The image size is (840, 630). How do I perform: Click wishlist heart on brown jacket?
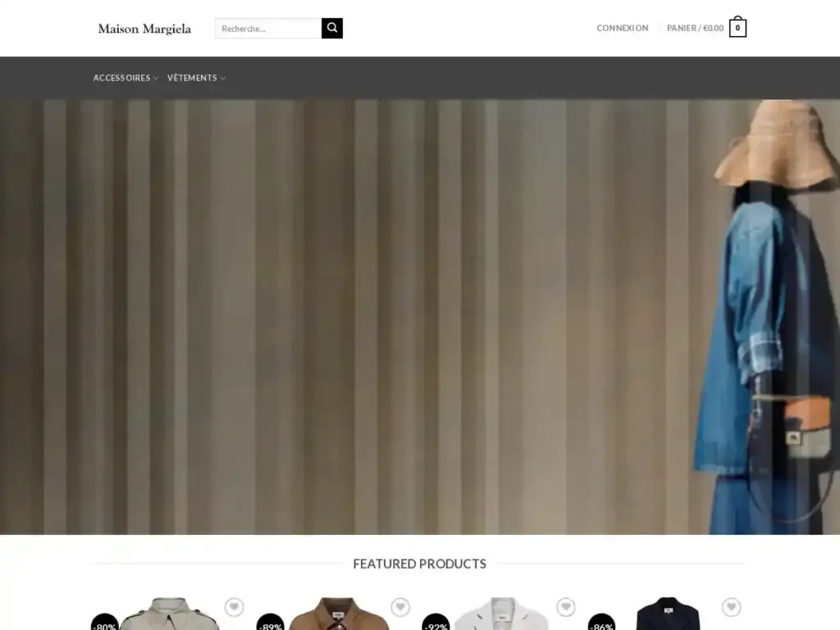pyautogui.click(x=399, y=607)
